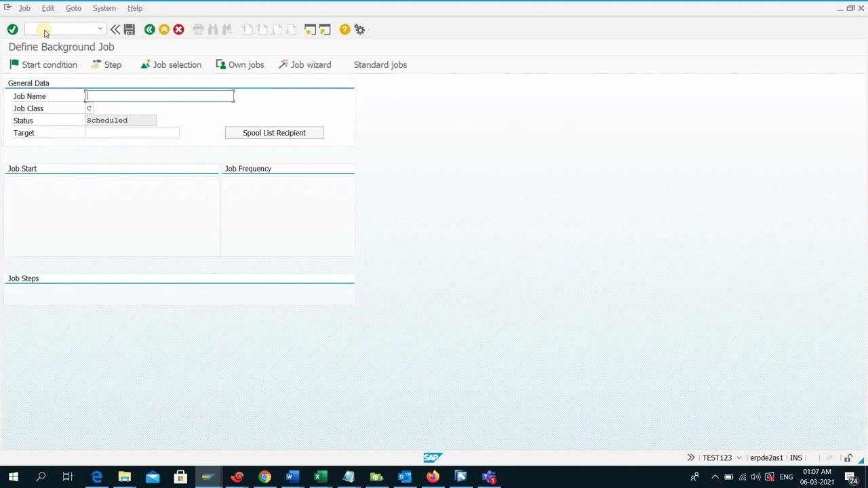Click the INS insert mode indicator
Image resolution: width=868 pixels, height=488 pixels.
[796, 457]
